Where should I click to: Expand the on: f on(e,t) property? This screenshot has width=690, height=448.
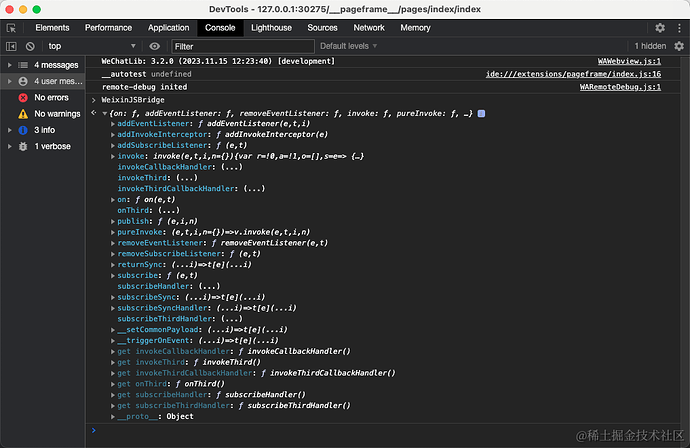pyautogui.click(x=113, y=200)
